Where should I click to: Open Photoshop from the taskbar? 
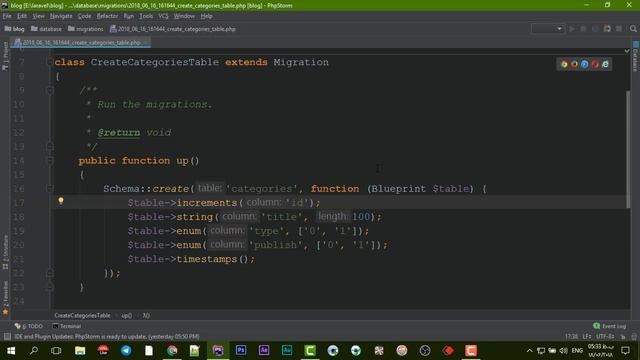[x=241, y=351]
